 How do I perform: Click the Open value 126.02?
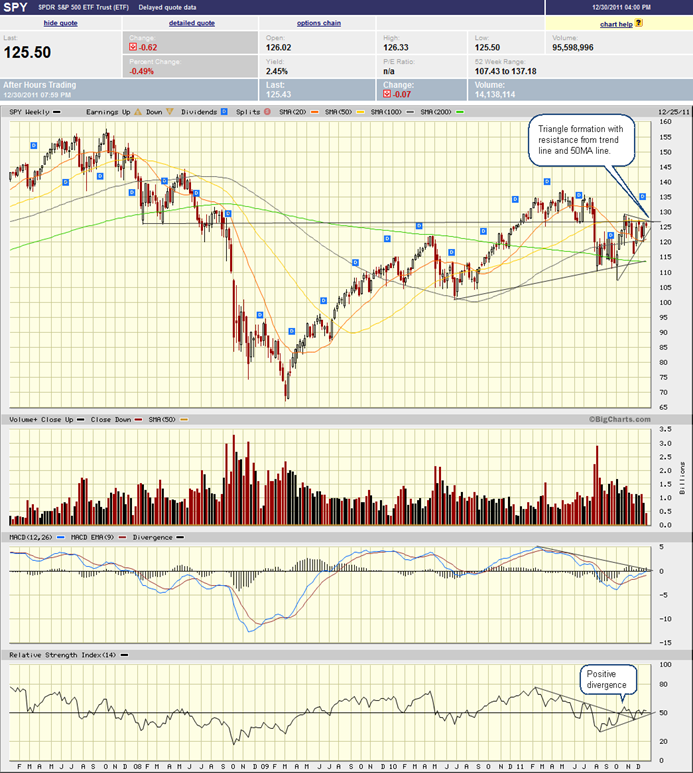point(278,48)
